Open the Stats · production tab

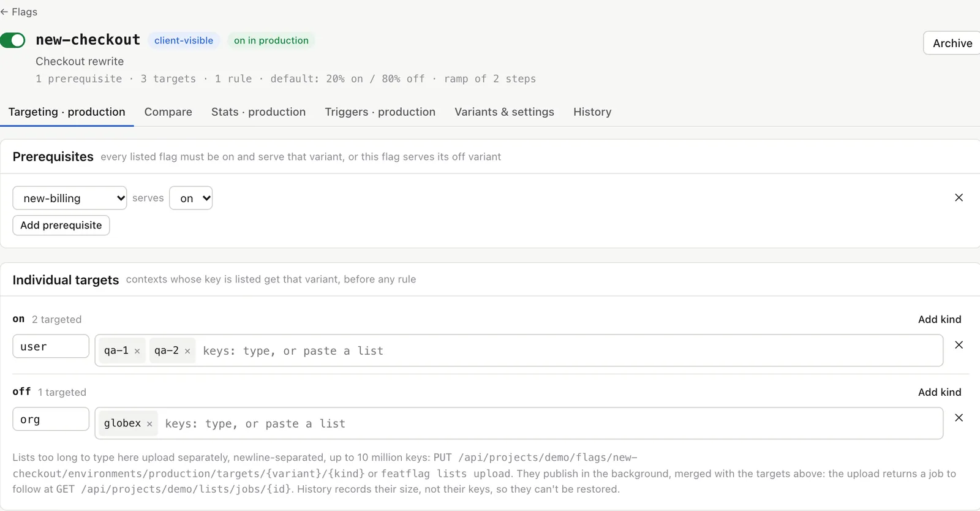(258, 112)
